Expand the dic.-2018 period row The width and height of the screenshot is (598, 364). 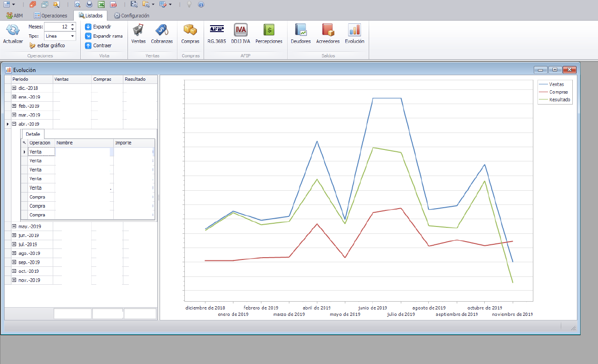click(14, 88)
